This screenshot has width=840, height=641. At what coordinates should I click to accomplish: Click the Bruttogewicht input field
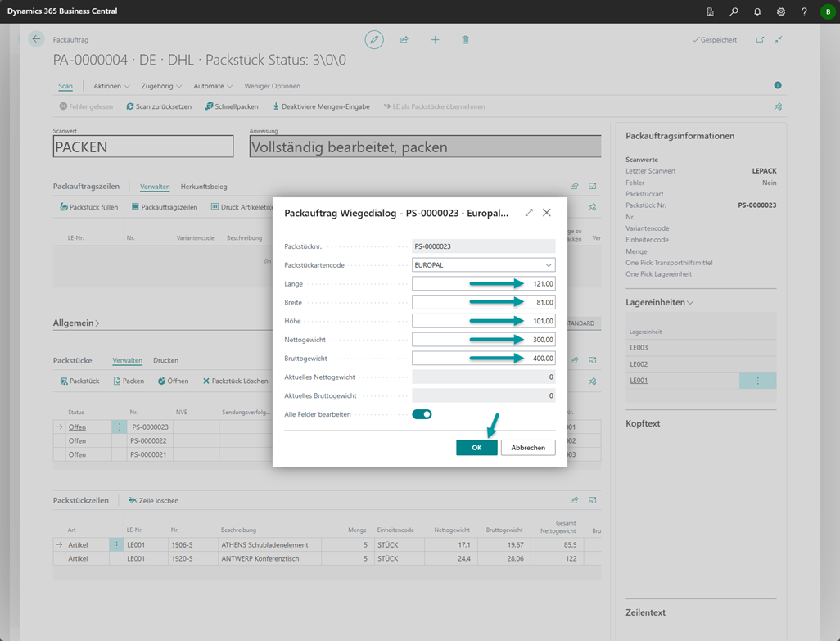tap(483, 359)
